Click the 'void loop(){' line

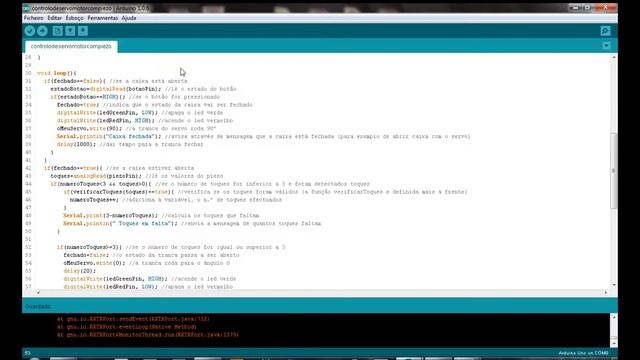[x=57, y=73]
